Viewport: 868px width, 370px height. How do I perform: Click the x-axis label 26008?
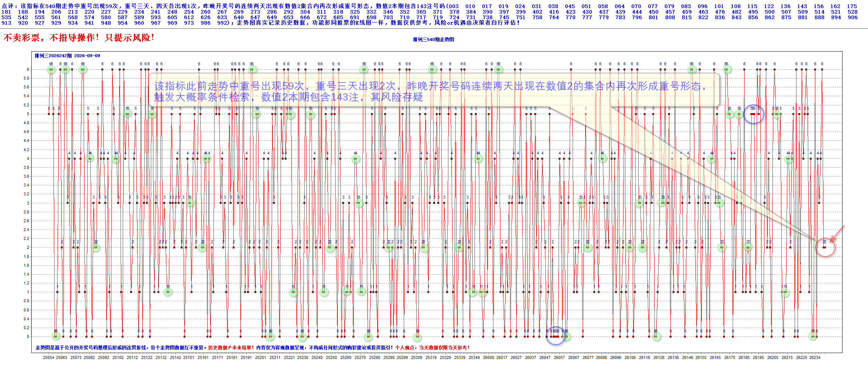pos(489,357)
